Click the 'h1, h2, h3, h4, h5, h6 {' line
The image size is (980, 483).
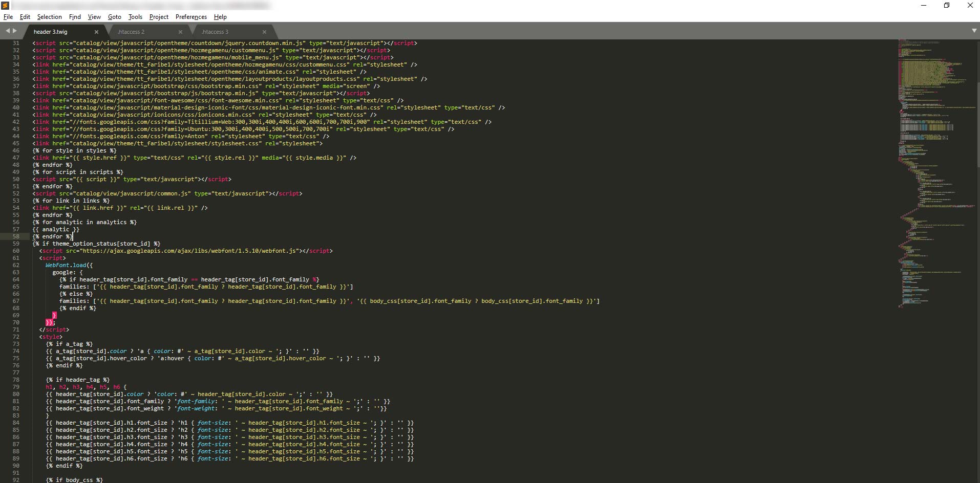[86, 387]
